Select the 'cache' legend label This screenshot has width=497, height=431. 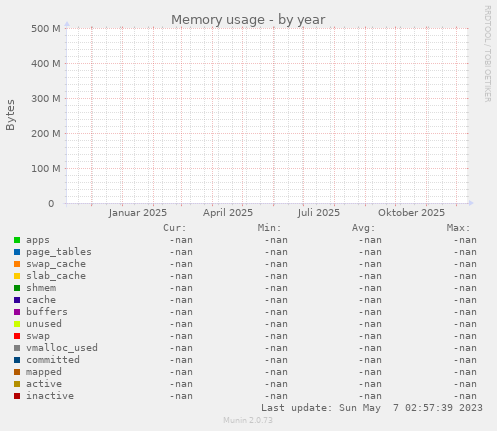41,300
